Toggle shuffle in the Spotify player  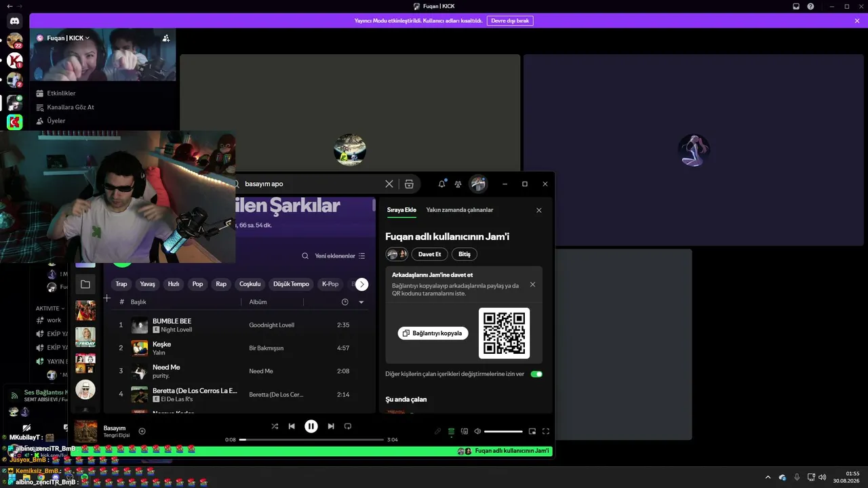[x=275, y=426]
